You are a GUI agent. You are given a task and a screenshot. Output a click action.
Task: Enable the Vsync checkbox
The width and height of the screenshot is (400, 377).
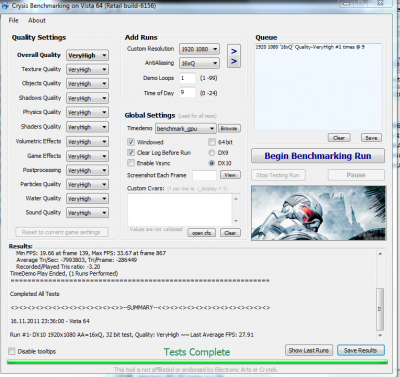(131, 163)
